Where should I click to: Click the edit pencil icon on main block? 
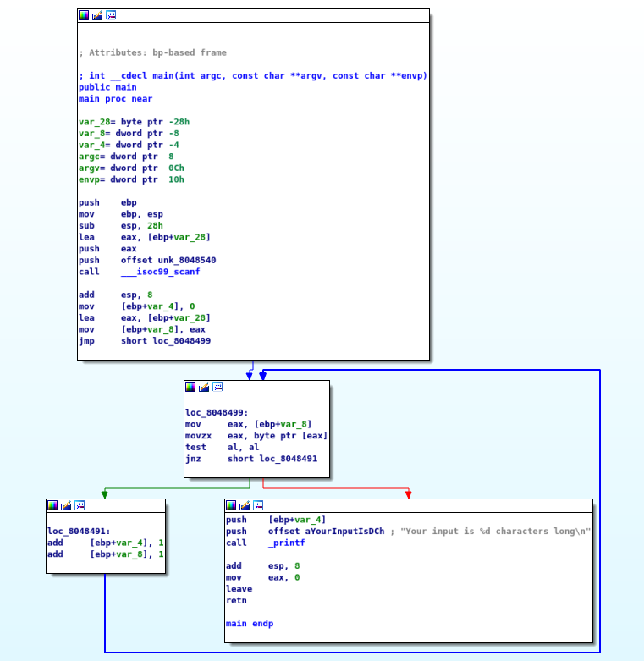97,15
